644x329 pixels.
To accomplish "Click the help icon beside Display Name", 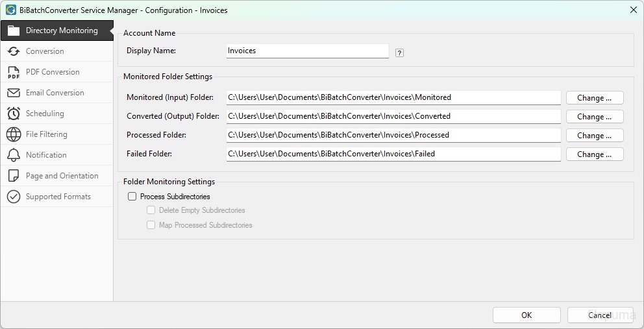I will pyautogui.click(x=399, y=53).
